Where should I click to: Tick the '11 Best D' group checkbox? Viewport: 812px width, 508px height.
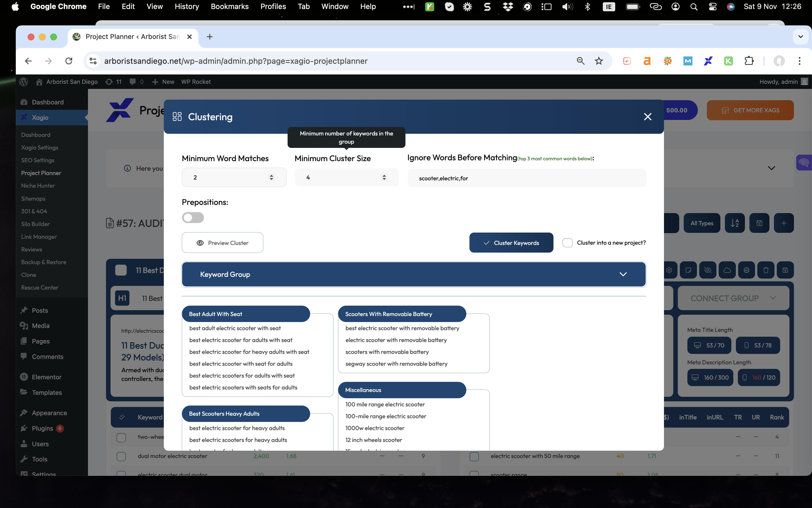121,270
